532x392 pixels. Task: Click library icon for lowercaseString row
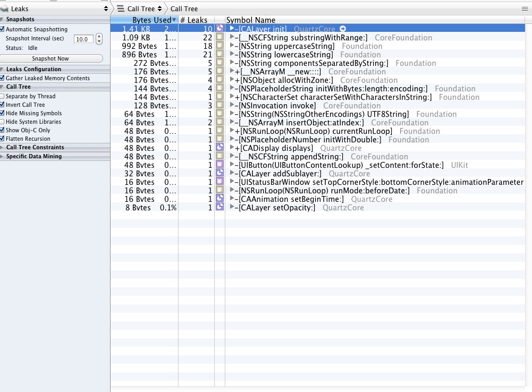click(220, 54)
